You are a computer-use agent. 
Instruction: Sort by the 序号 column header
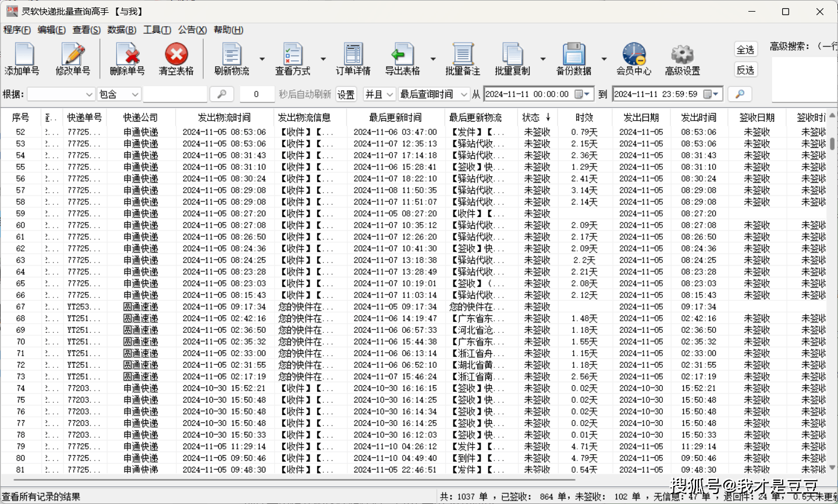pos(20,118)
